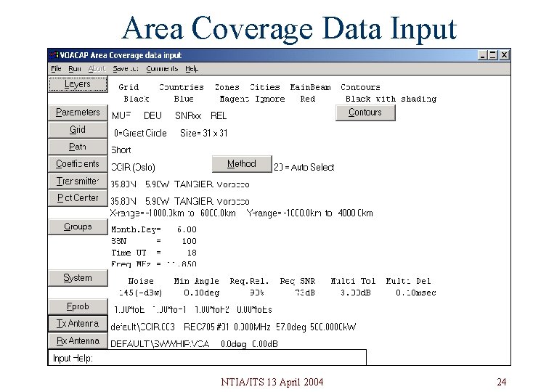Click the 'Time UT = 18' line
The height and width of the screenshot is (392, 533).
click(154, 253)
